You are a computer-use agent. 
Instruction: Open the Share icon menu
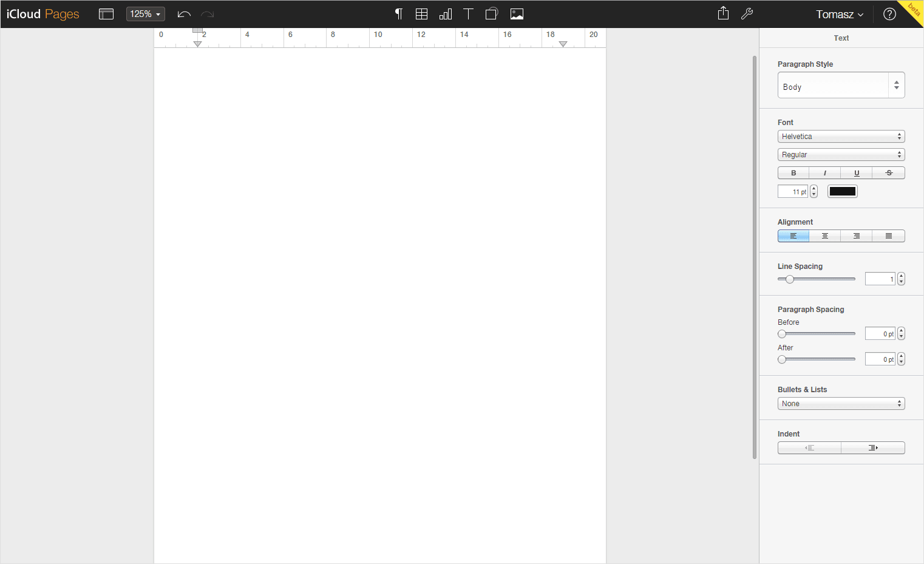point(723,13)
